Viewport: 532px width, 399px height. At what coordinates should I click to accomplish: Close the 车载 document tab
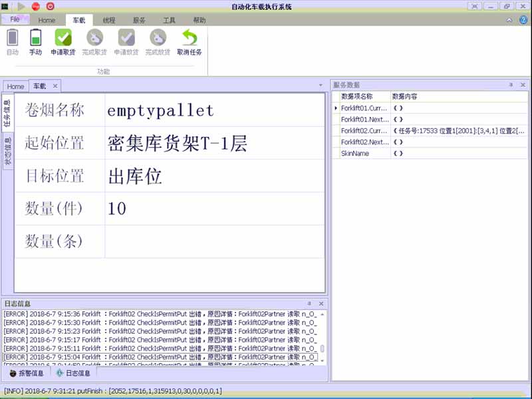click(55, 86)
